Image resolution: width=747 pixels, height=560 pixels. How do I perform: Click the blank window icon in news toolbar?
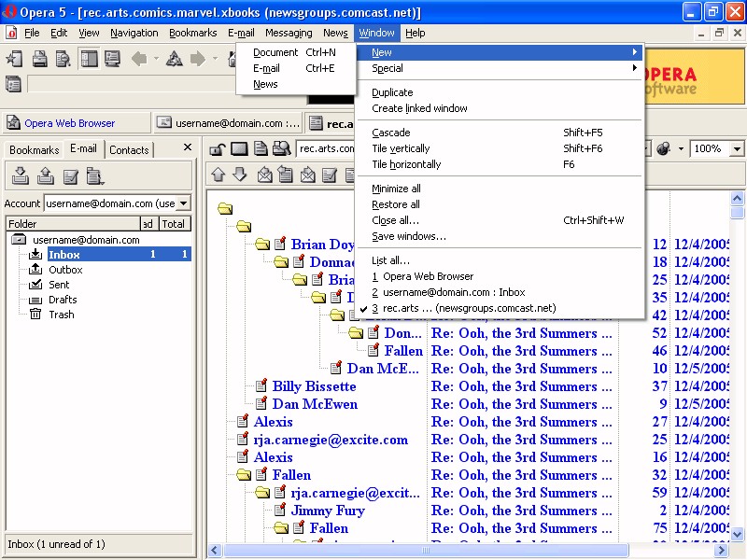[239, 149]
